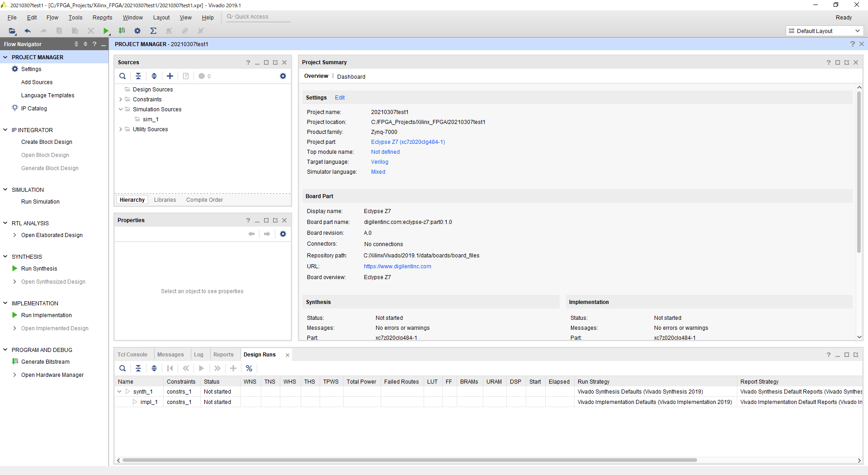Click the Sigma report toolbar icon
The width and height of the screenshot is (868, 475).
point(153,31)
